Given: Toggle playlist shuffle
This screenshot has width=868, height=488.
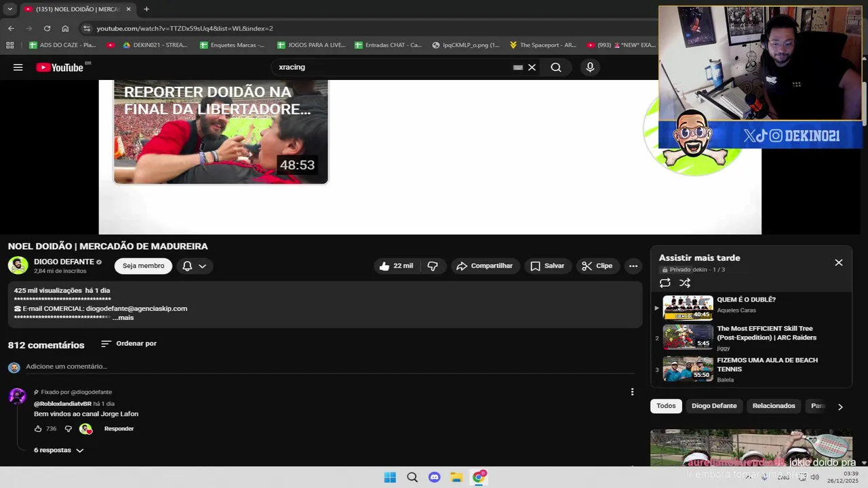Looking at the screenshot, I should click(685, 283).
